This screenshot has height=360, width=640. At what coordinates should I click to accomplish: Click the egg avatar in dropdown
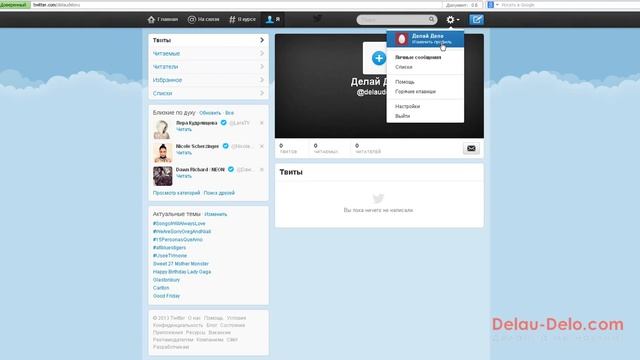402,39
